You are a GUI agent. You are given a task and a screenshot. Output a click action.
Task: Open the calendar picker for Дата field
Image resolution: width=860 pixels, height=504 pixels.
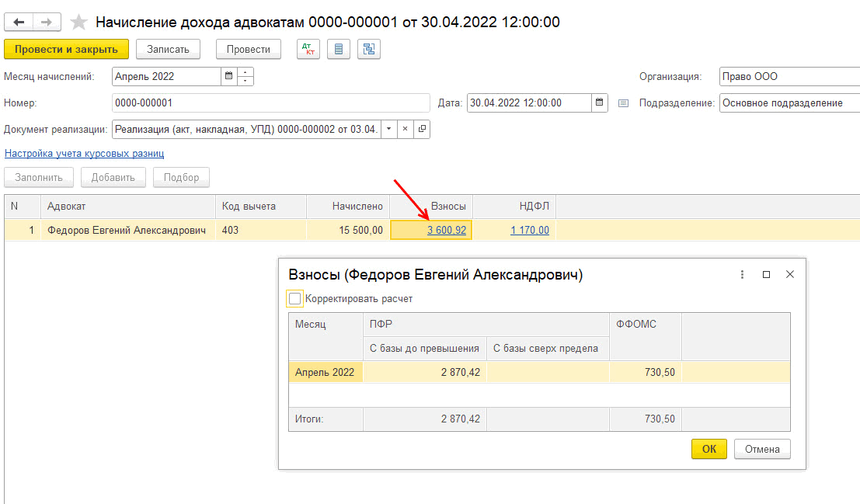coord(599,103)
